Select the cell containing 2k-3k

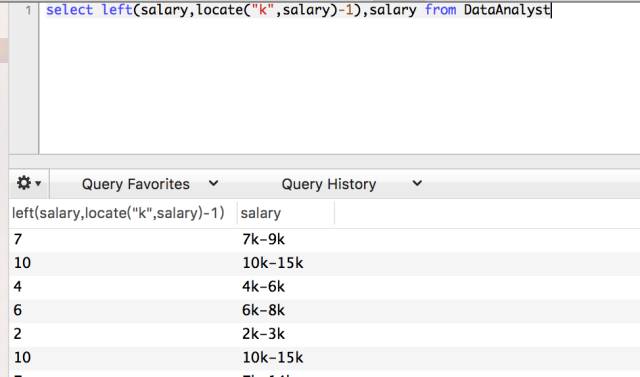click(x=263, y=334)
